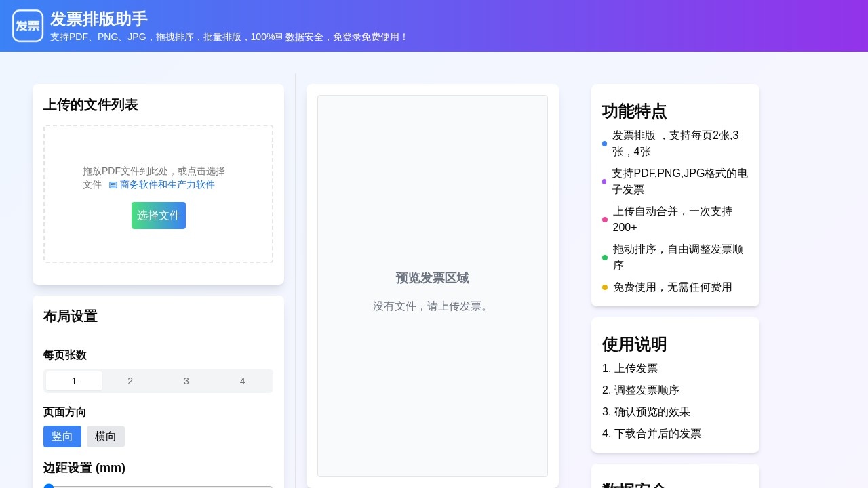
Task: Select 1 invoice per page
Action: [74, 381]
